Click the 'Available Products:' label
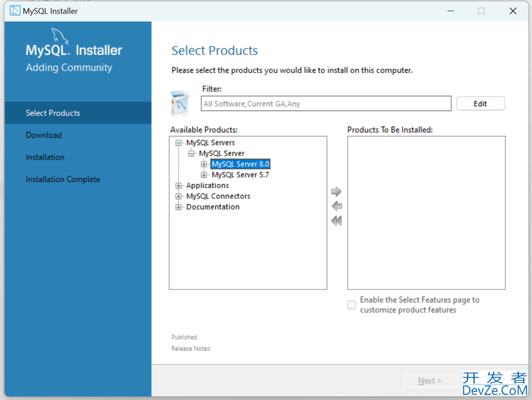Screen dimensions: 532x400 (x=204, y=130)
